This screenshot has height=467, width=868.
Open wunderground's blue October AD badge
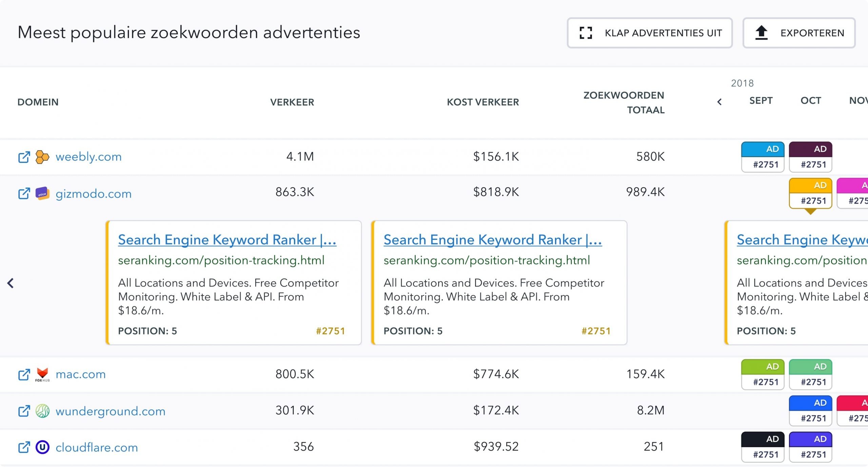click(810, 411)
